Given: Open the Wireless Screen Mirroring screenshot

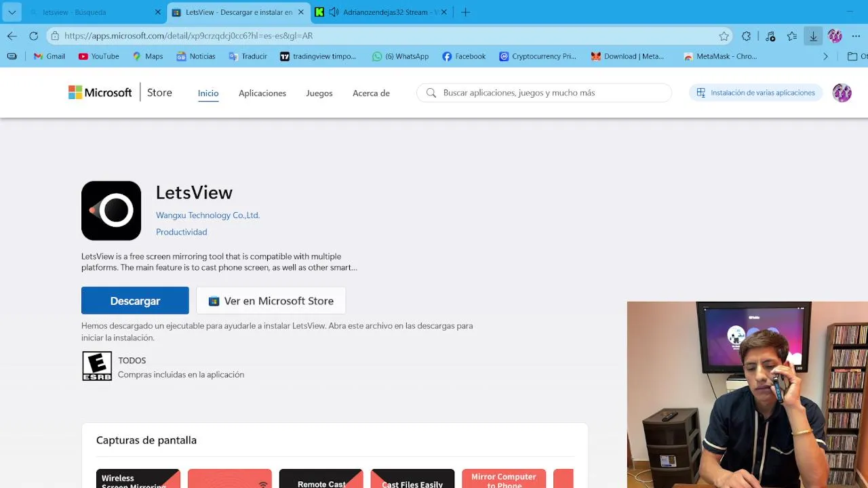Looking at the screenshot, I should pos(138,479).
